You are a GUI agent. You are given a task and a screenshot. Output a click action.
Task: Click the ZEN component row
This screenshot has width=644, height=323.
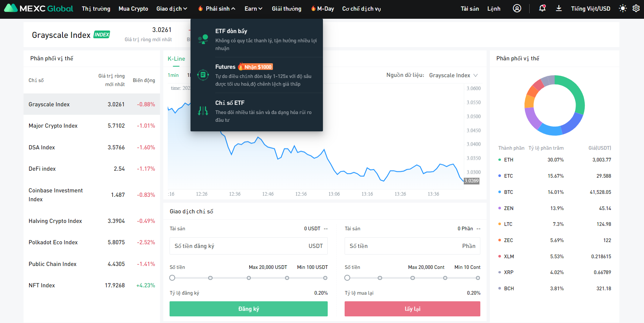(x=555, y=208)
